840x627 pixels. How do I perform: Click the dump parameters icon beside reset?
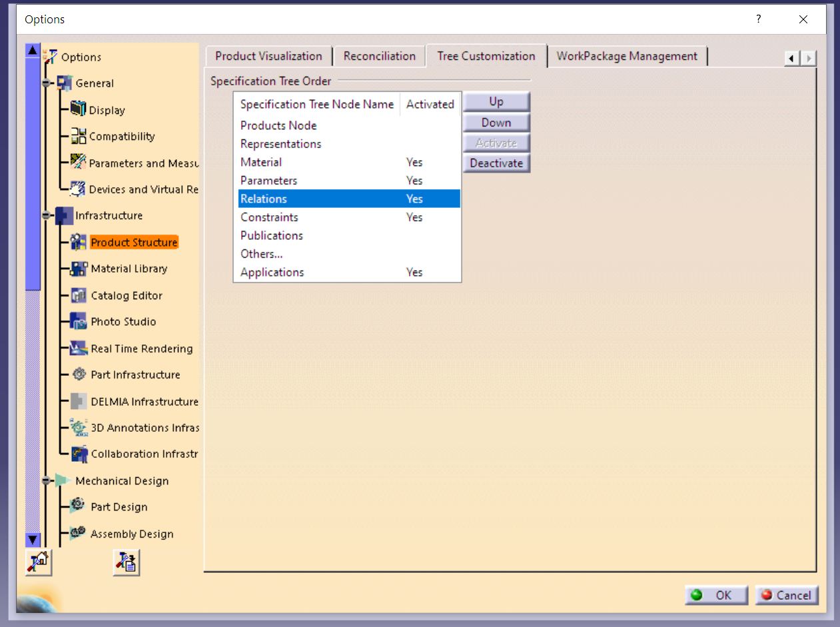coord(126,562)
